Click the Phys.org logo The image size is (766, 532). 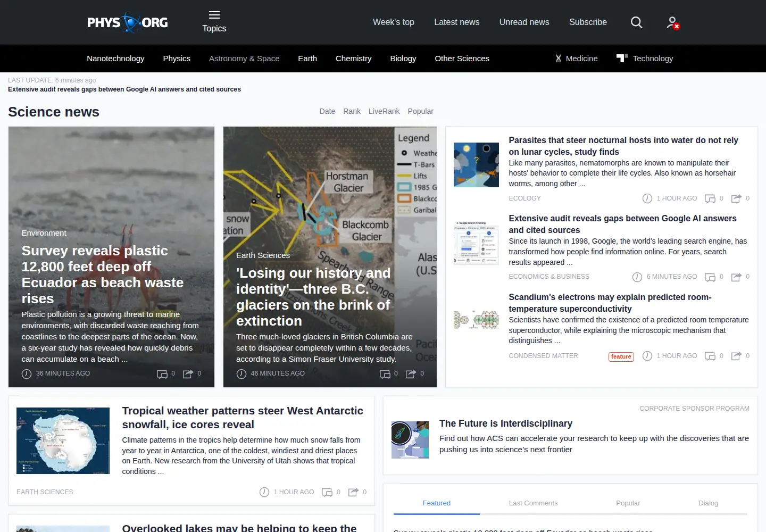point(128,22)
